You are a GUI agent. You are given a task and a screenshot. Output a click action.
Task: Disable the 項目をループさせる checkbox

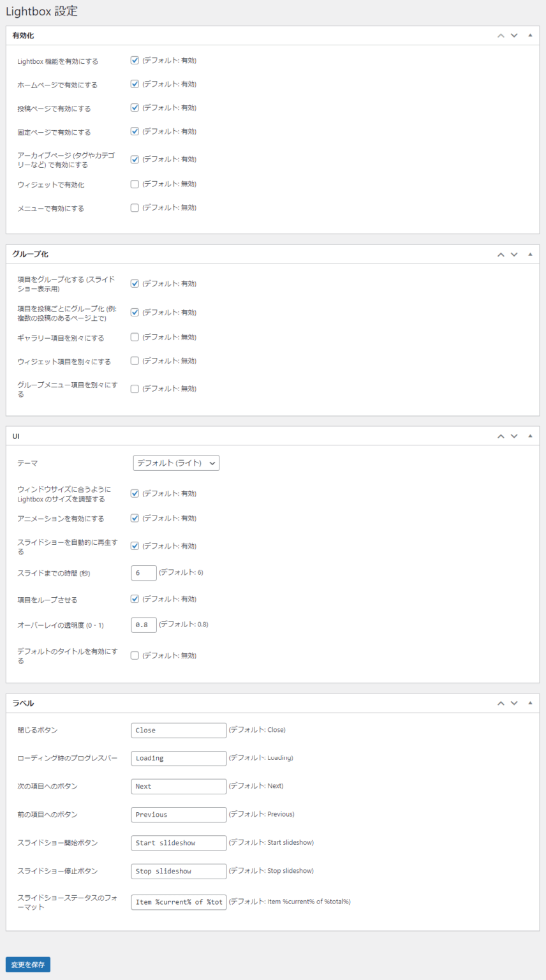click(x=135, y=598)
